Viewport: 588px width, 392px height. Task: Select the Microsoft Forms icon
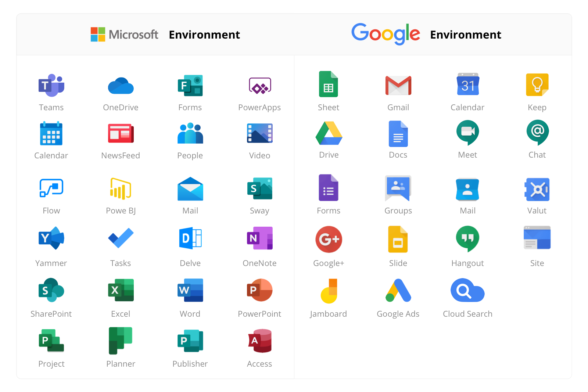click(190, 86)
